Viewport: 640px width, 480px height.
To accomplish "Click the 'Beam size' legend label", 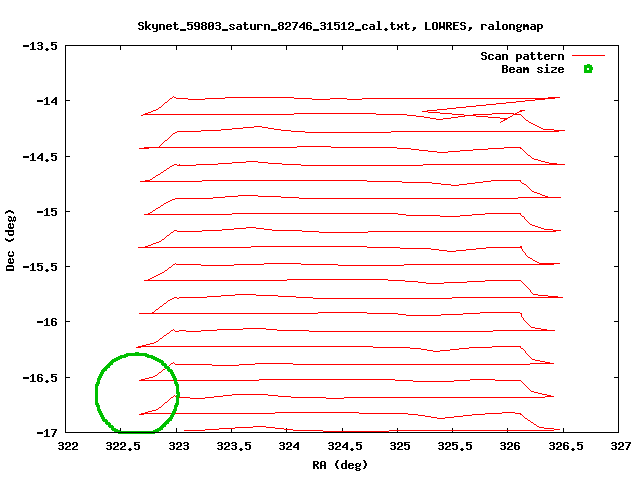I will [533, 69].
